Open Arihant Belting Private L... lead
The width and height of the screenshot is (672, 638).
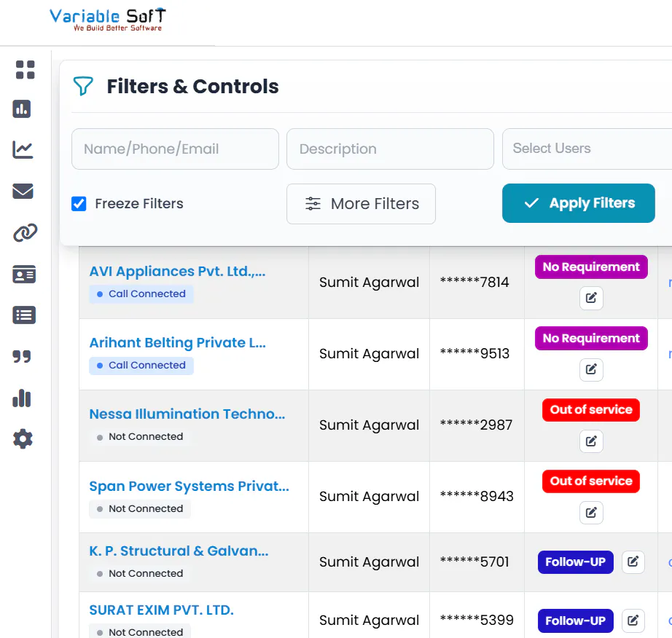[x=177, y=342]
